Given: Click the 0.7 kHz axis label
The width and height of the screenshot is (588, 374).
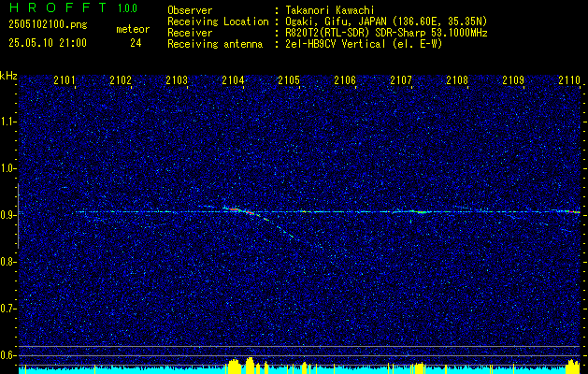Looking at the screenshot, I should tap(8, 309).
